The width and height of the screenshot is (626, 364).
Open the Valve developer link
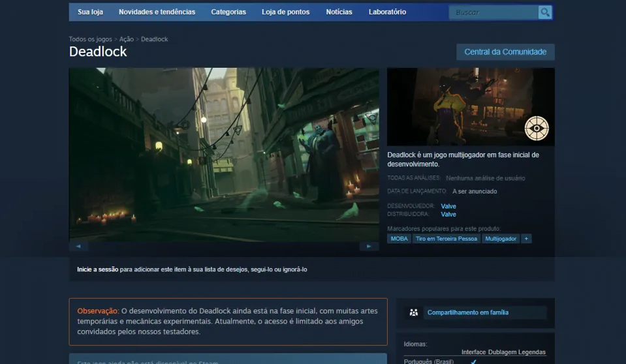click(x=448, y=206)
